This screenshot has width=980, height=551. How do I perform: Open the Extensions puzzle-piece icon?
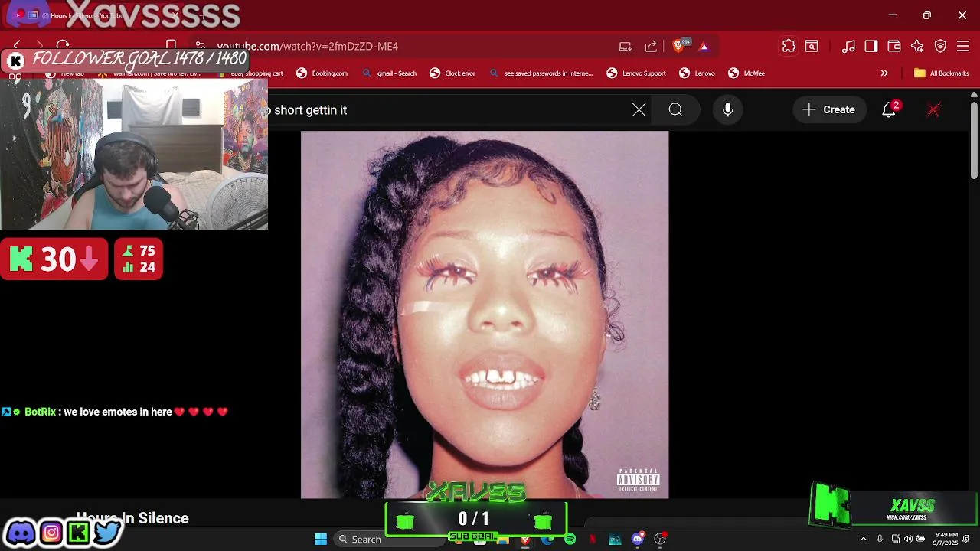pos(789,46)
